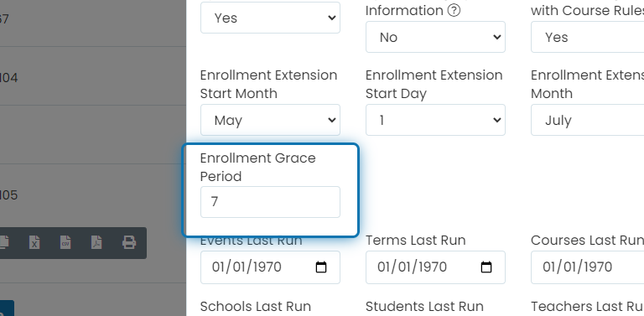Open the Information dropdown set to No

click(435, 37)
